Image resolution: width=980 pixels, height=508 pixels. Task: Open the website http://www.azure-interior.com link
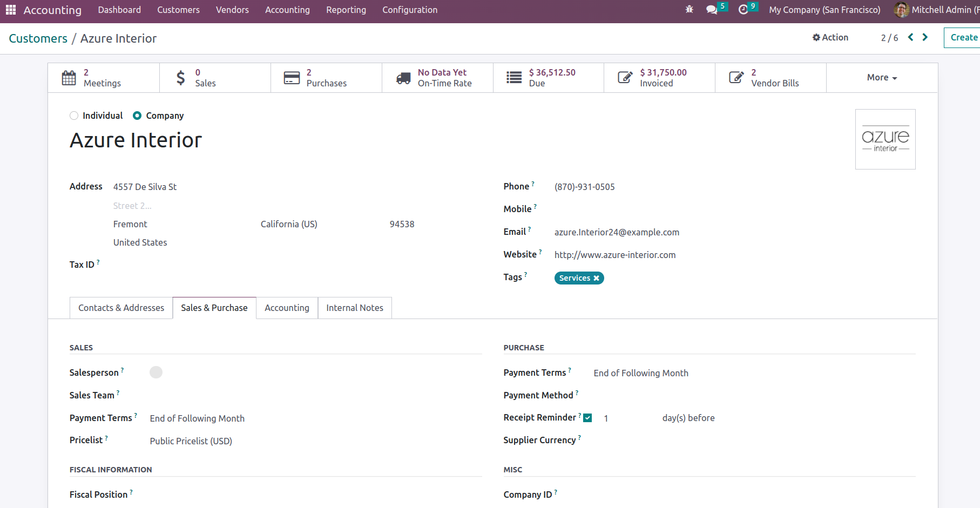coord(615,255)
